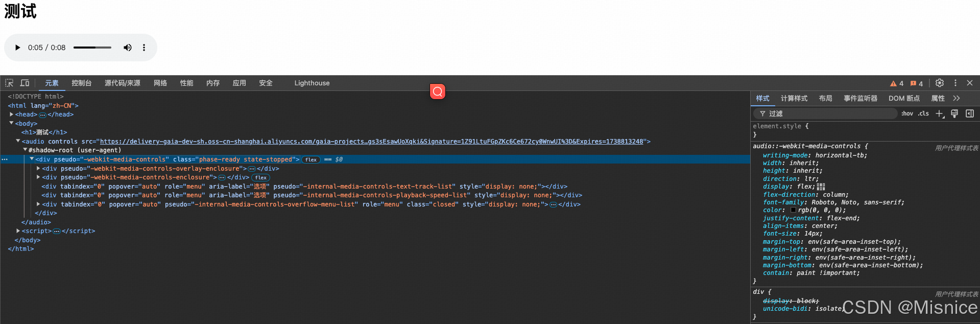Select the 样式 styles tab

pos(763,98)
